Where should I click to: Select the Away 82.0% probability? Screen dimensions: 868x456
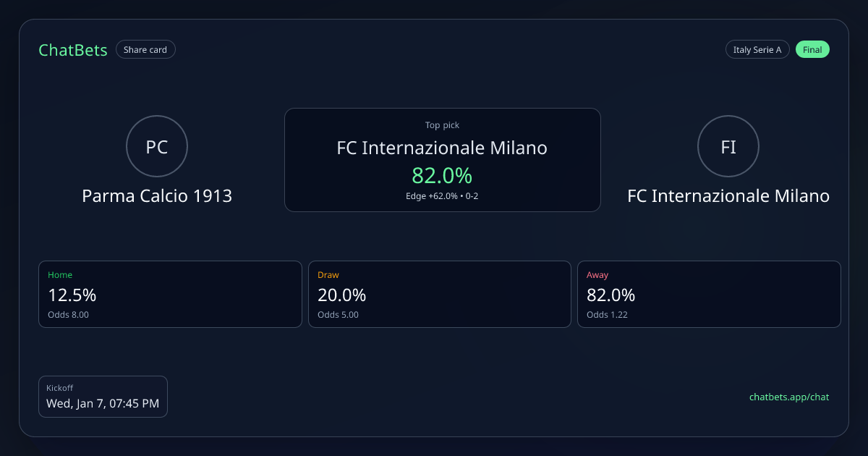(611, 295)
